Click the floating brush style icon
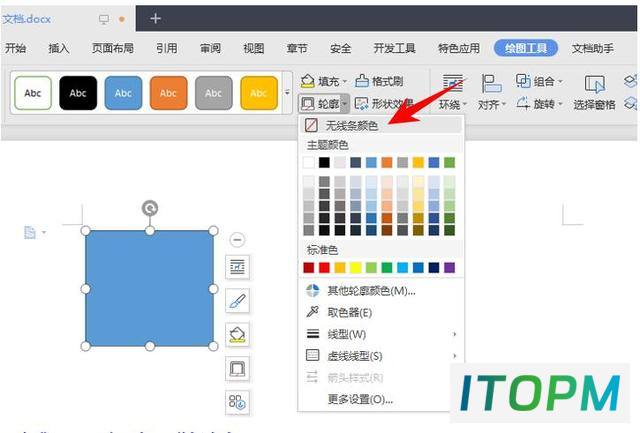640x433 pixels. tap(238, 301)
